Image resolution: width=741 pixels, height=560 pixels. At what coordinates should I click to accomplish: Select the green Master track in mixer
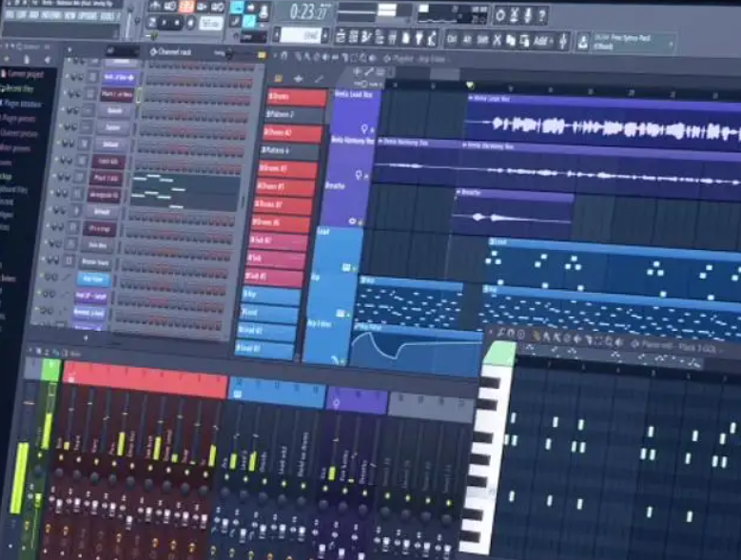pyautogui.click(x=51, y=371)
